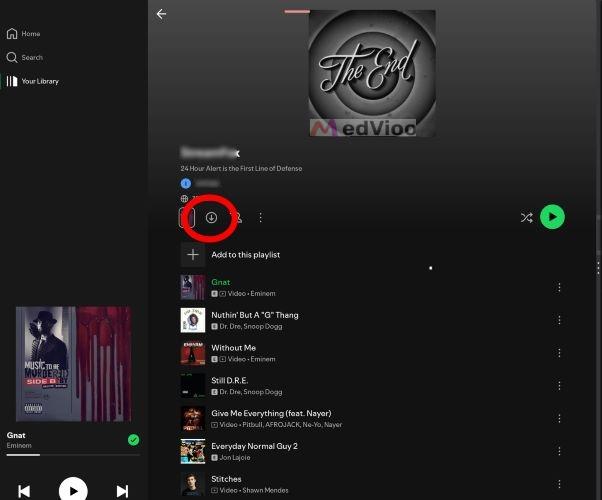Play 'Give Me Everything (feat. Nayer)'
This screenshot has width=602, height=500.
point(271,414)
